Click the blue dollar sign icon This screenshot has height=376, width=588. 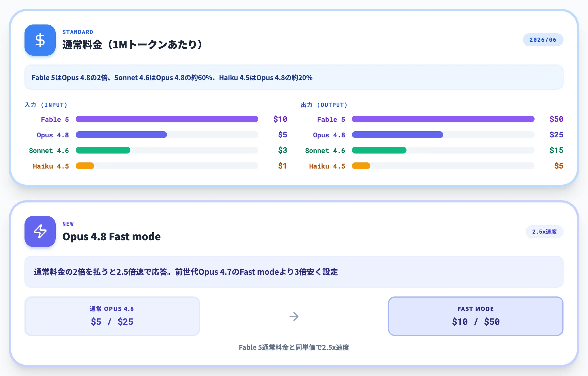coord(40,40)
